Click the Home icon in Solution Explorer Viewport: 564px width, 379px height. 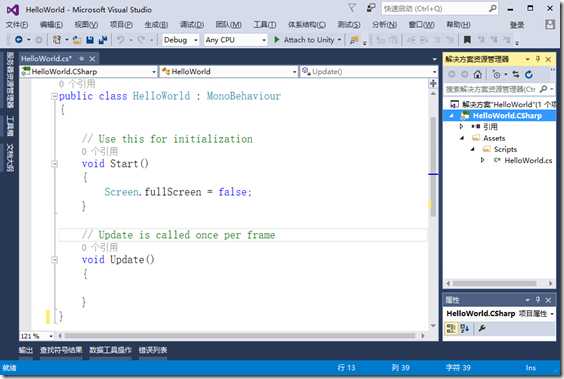477,74
